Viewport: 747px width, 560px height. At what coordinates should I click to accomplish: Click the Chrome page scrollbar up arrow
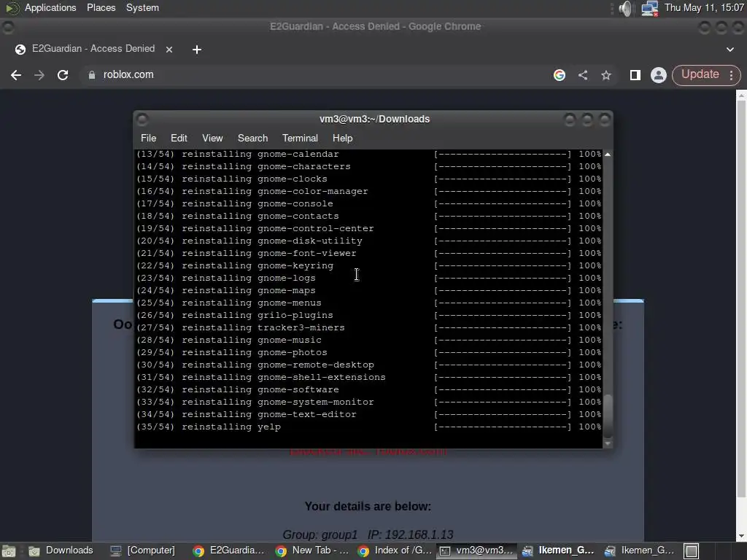coord(741,96)
